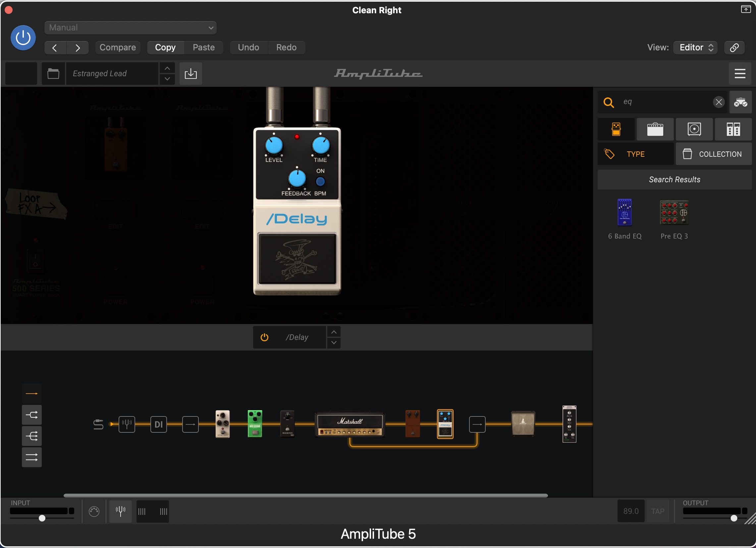The height and width of the screenshot is (548, 756).
Task: Click the TIME knob on Delay pedal
Action: click(321, 146)
